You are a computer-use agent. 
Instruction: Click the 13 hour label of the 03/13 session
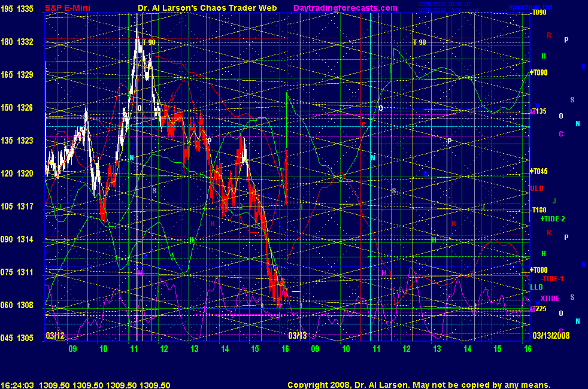[437, 349]
